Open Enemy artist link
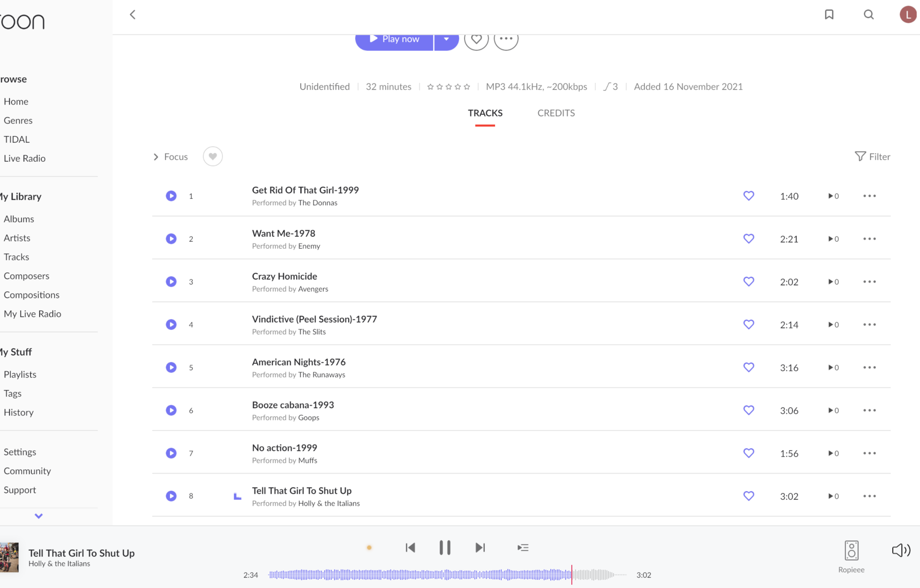The width and height of the screenshot is (920, 588). tap(309, 246)
